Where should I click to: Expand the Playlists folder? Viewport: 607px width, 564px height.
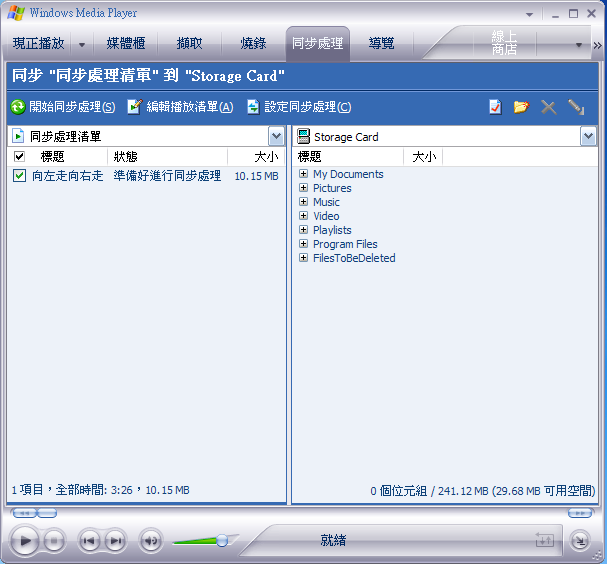click(x=304, y=230)
